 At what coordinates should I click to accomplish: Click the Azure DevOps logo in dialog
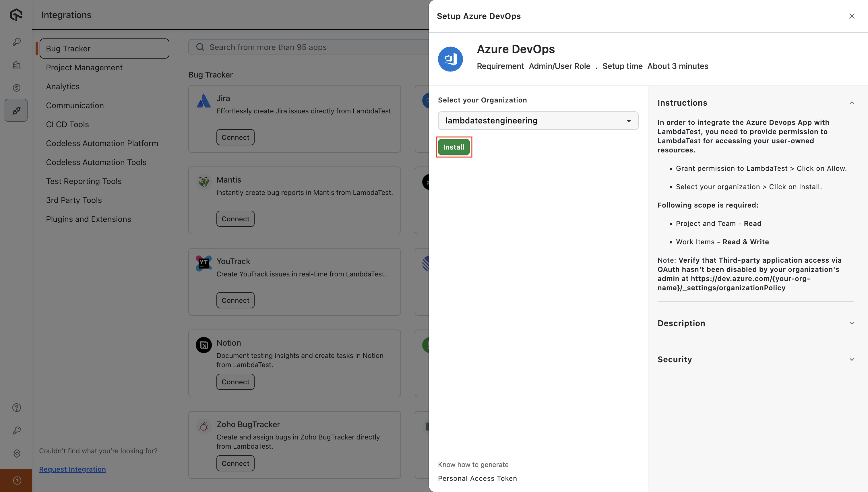coord(450,59)
